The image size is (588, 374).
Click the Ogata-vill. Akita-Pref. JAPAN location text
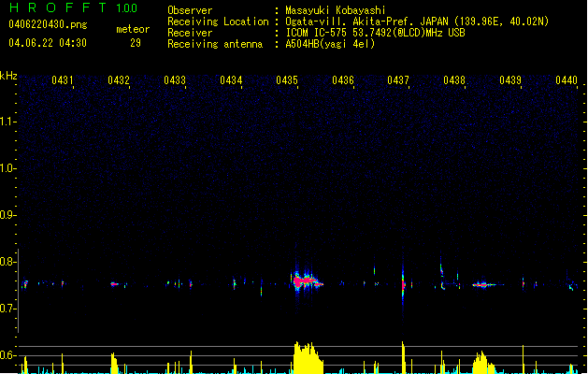417,22
